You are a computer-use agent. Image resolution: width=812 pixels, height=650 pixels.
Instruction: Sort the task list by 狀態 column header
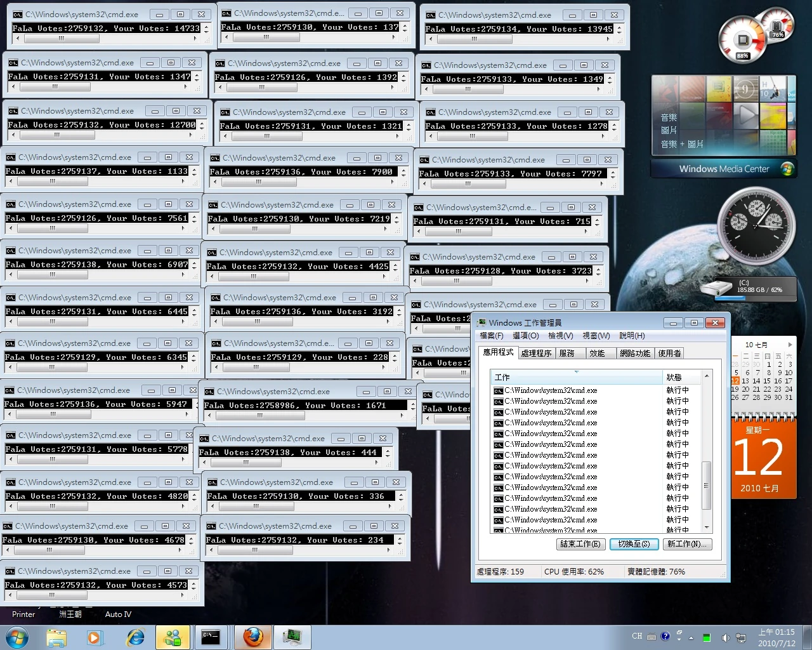tap(681, 377)
